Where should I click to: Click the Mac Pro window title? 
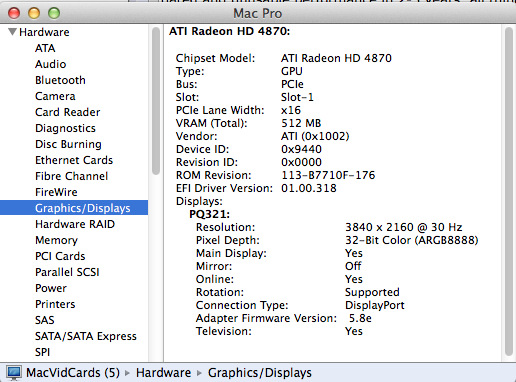click(258, 13)
